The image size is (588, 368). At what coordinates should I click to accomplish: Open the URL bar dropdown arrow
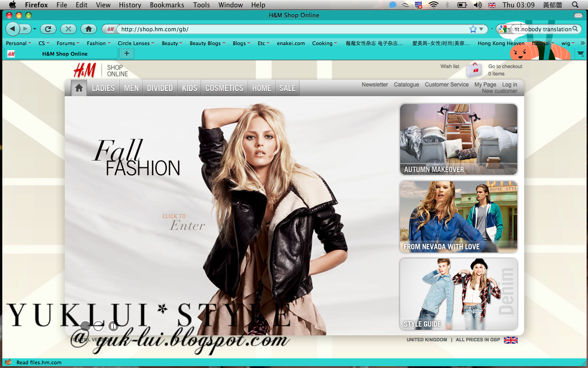pyautogui.click(x=481, y=29)
